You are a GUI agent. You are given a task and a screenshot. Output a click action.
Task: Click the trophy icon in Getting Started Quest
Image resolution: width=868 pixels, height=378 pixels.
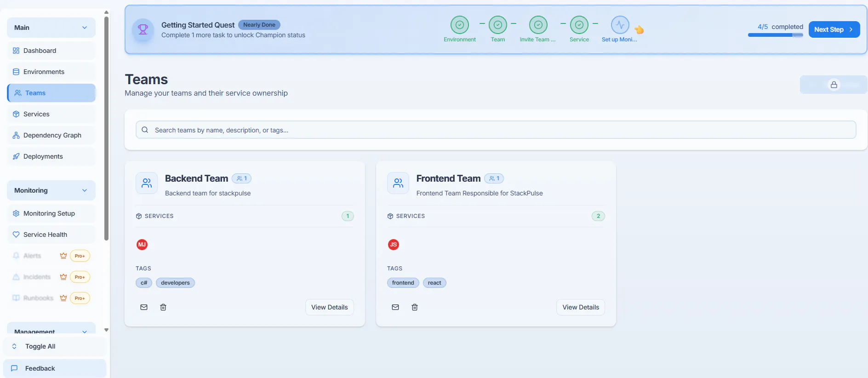pos(143,29)
